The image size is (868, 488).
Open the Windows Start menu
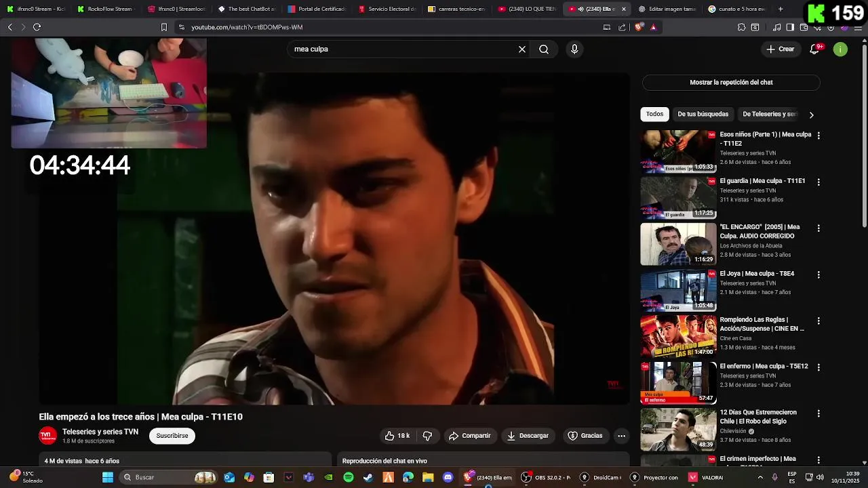coord(108,477)
